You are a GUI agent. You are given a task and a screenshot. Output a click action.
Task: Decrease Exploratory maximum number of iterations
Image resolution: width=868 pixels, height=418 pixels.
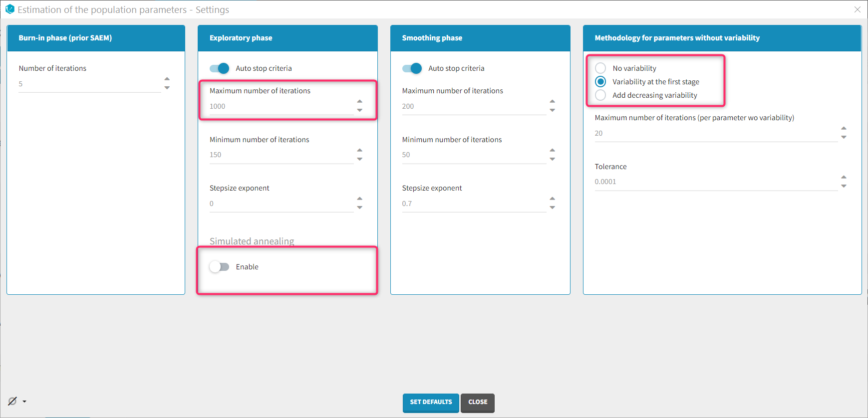360,110
